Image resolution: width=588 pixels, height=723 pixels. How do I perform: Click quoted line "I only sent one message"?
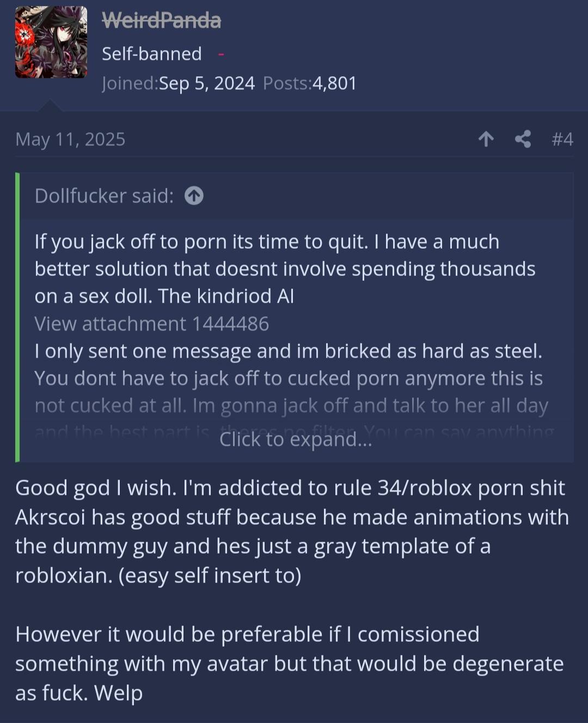(x=288, y=351)
